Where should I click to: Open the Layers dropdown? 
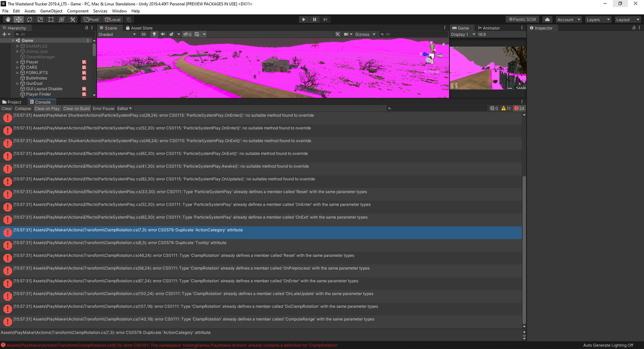tap(598, 20)
